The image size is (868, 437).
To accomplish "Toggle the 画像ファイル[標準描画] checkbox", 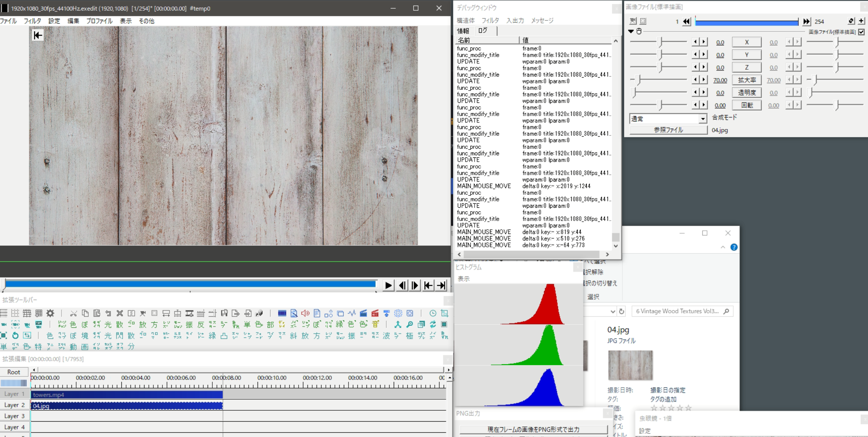I will tap(862, 32).
